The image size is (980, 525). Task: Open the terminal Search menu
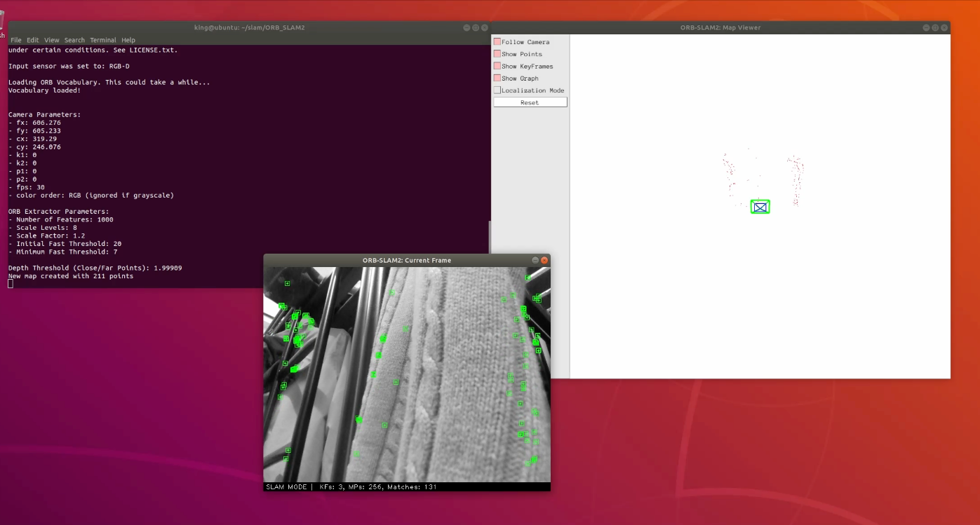[x=74, y=40]
